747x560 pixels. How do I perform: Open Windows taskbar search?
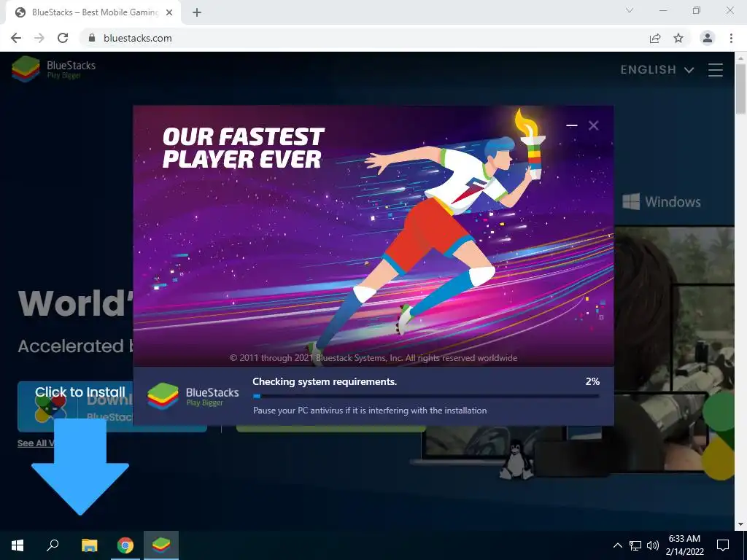(53, 545)
